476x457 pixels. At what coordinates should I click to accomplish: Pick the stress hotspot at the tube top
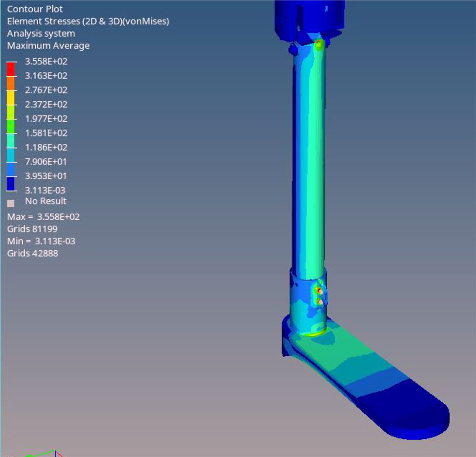click(x=318, y=45)
